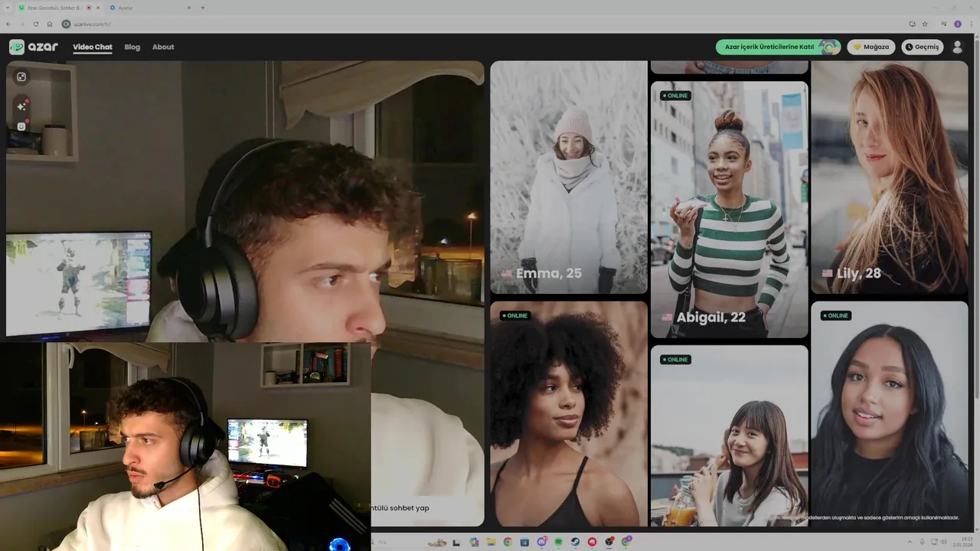The width and height of the screenshot is (980, 551).
Task: Open Steam from the taskbar
Action: click(575, 542)
